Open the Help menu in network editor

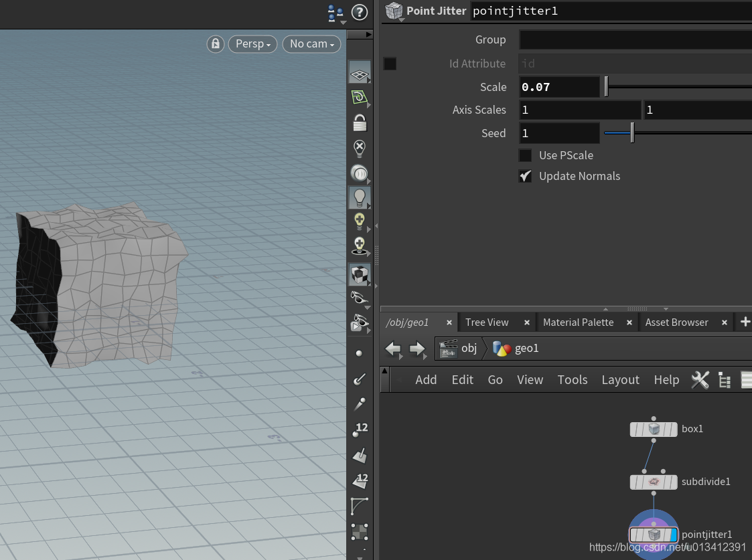pos(667,380)
